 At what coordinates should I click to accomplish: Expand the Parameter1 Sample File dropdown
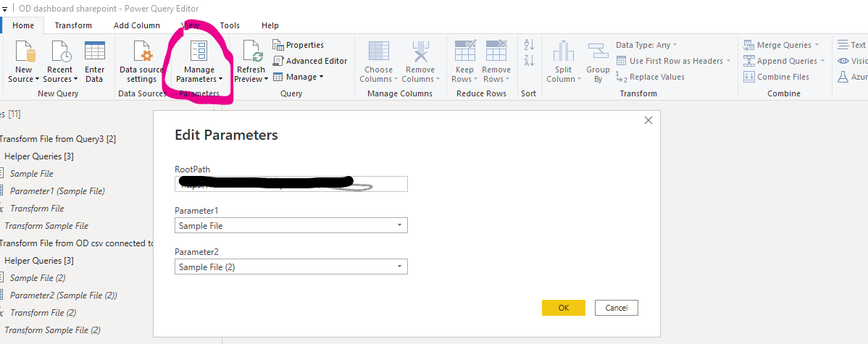coord(291,226)
